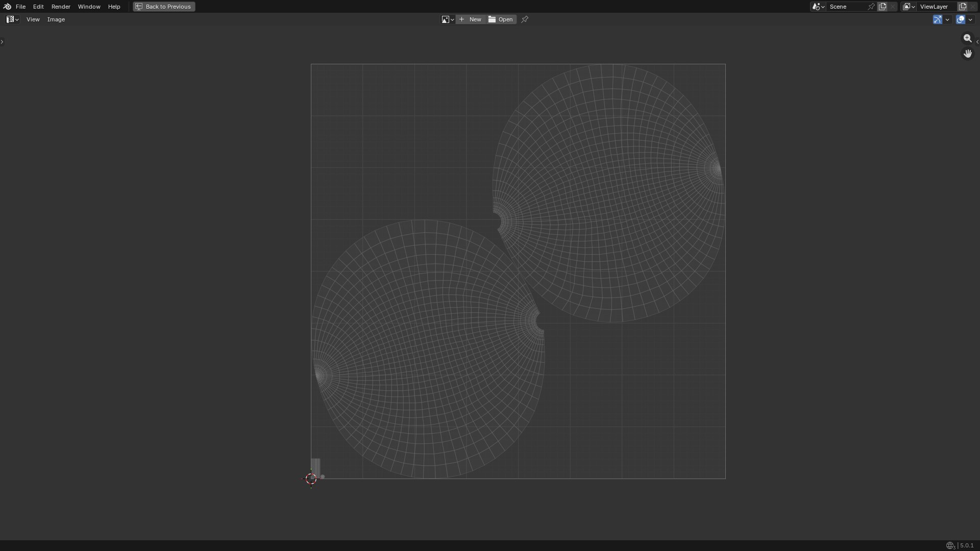Open the File menu

[20, 7]
